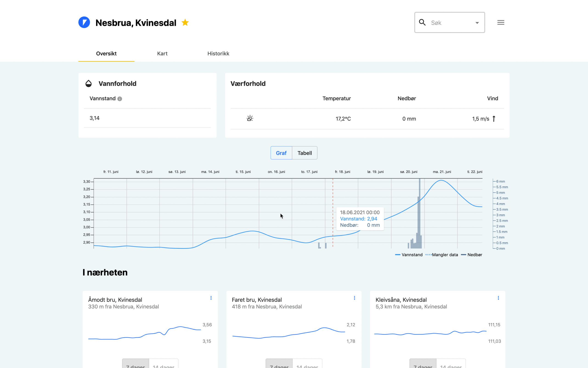This screenshot has height=368, width=588.
Task: Click the Vannstand: 2,94 tooltip value
Action: click(x=359, y=218)
